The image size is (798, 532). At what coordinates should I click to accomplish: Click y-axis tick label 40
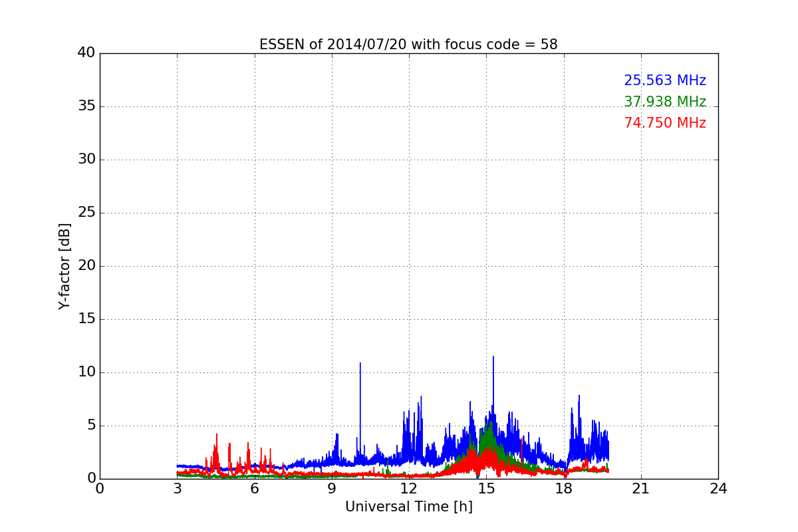86,53
